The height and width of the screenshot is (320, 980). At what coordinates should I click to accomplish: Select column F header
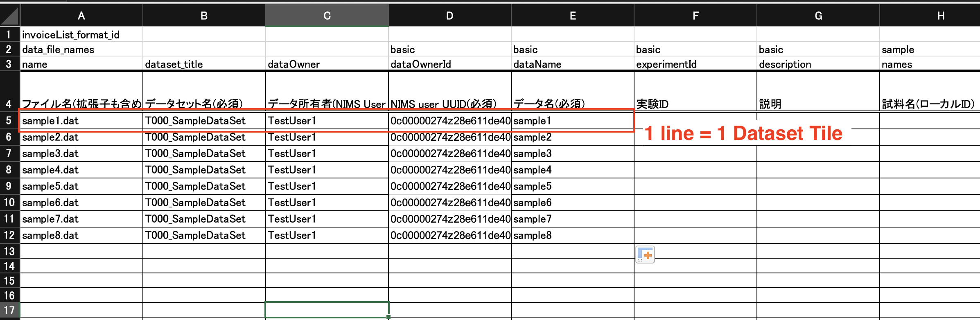(x=695, y=16)
